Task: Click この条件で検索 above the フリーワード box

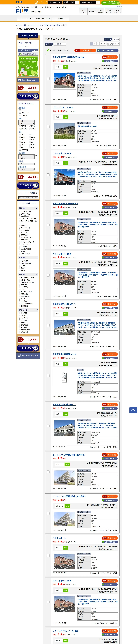Action: (x=28, y=185)
